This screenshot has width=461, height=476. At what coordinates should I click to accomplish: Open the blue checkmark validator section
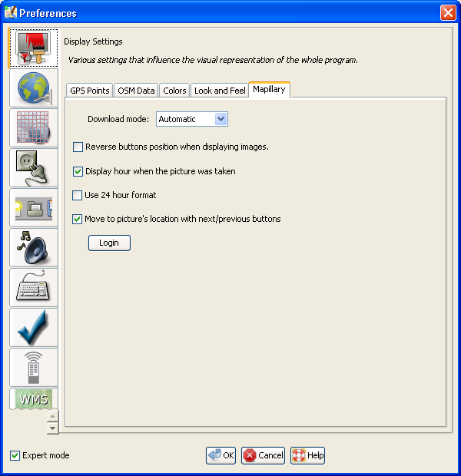pyautogui.click(x=32, y=328)
